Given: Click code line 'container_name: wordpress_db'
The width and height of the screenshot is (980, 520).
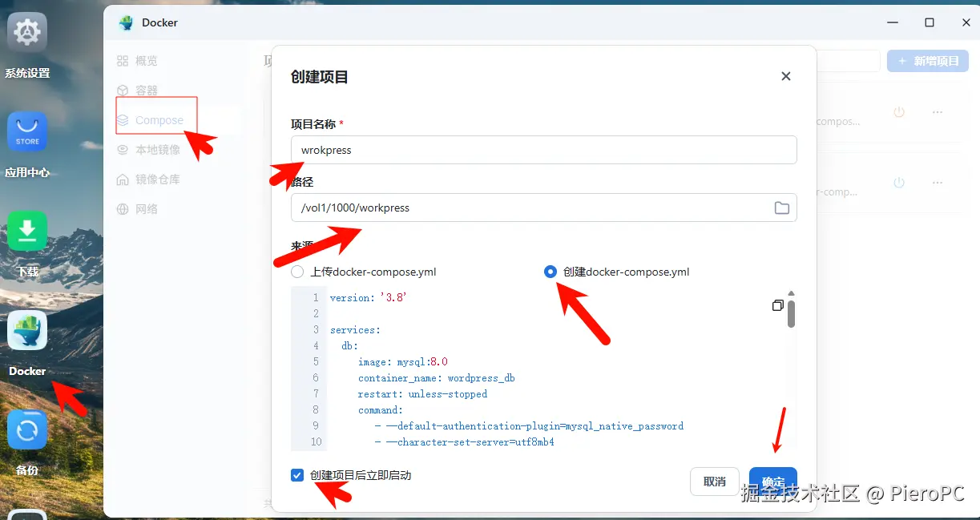Looking at the screenshot, I should (x=438, y=377).
